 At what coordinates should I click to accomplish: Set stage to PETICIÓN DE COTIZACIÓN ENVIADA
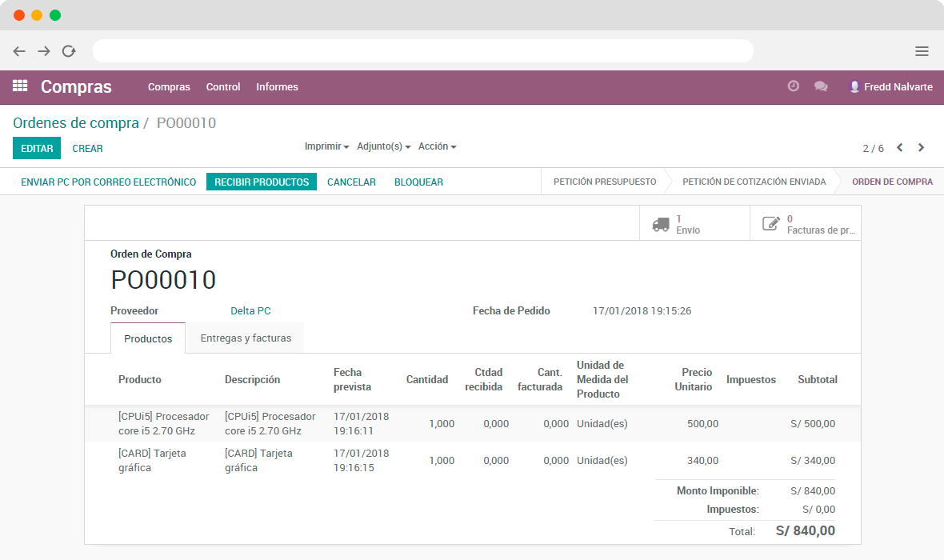(x=752, y=182)
